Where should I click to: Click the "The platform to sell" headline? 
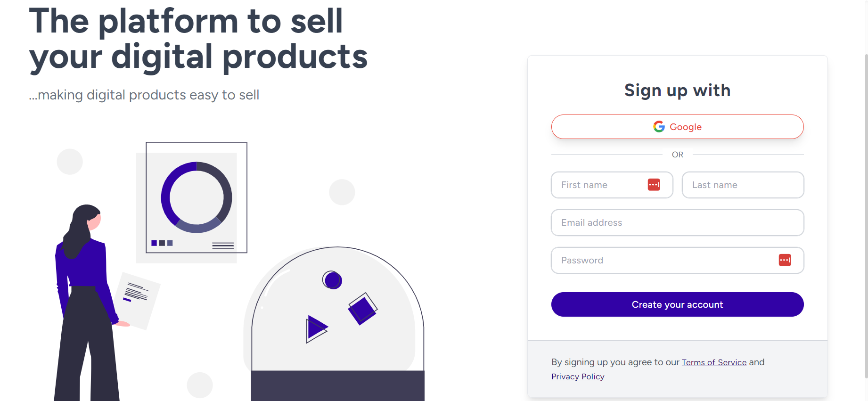[186, 22]
